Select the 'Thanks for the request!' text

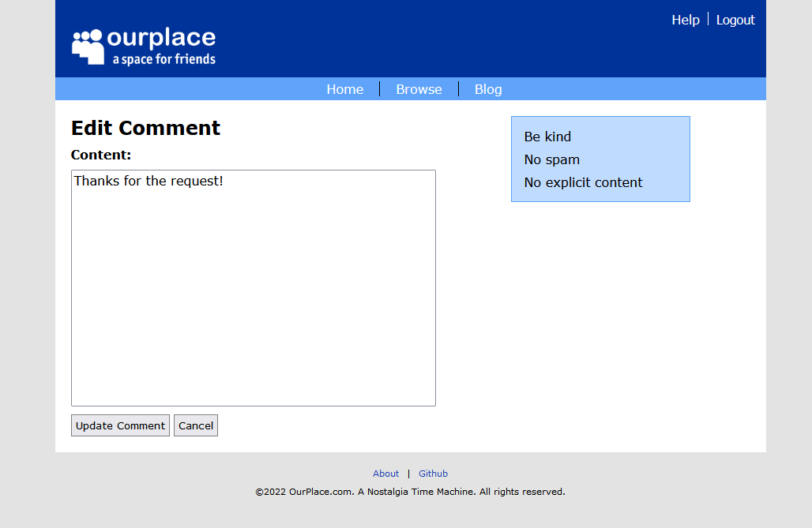coord(148,181)
